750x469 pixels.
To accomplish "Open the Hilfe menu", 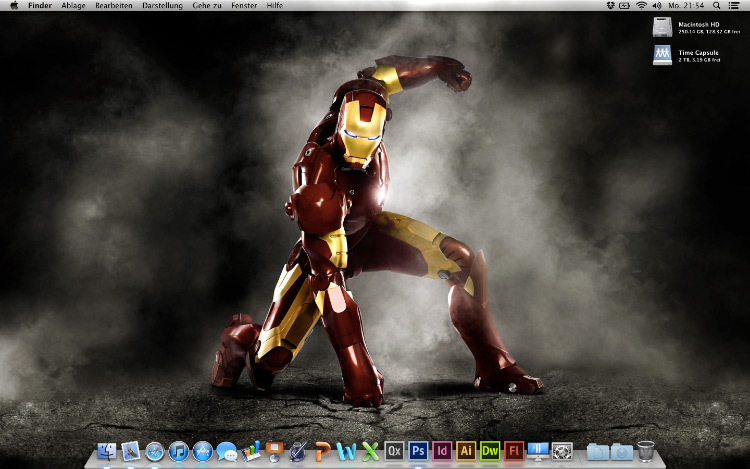I will (275, 6).
